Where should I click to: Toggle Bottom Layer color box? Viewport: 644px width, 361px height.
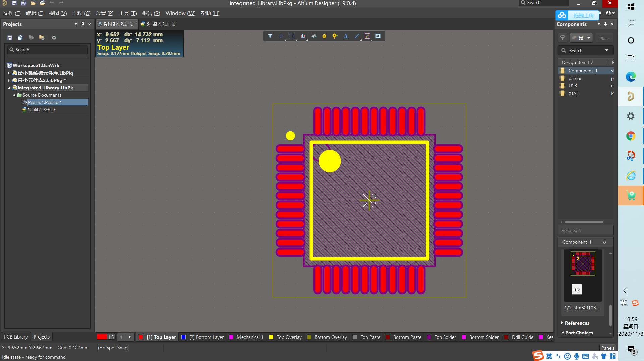point(183,337)
